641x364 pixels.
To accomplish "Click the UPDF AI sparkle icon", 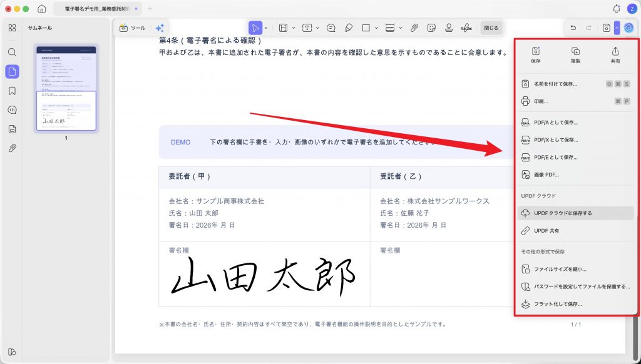I will point(160,28).
